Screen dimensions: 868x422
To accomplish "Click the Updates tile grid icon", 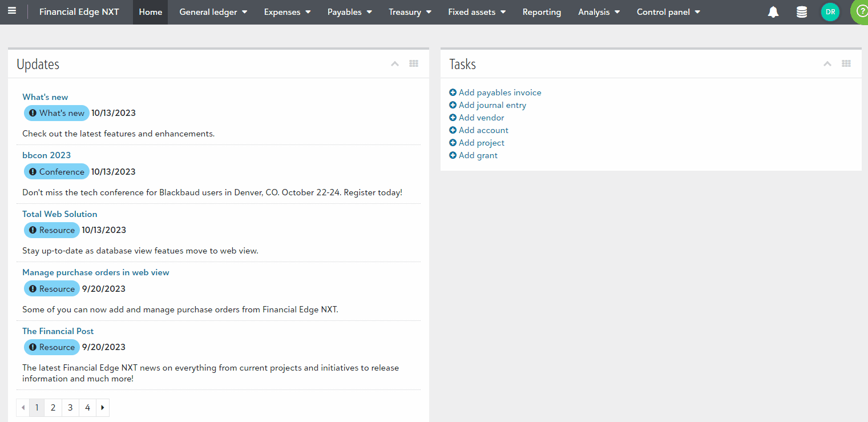I will 414,64.
